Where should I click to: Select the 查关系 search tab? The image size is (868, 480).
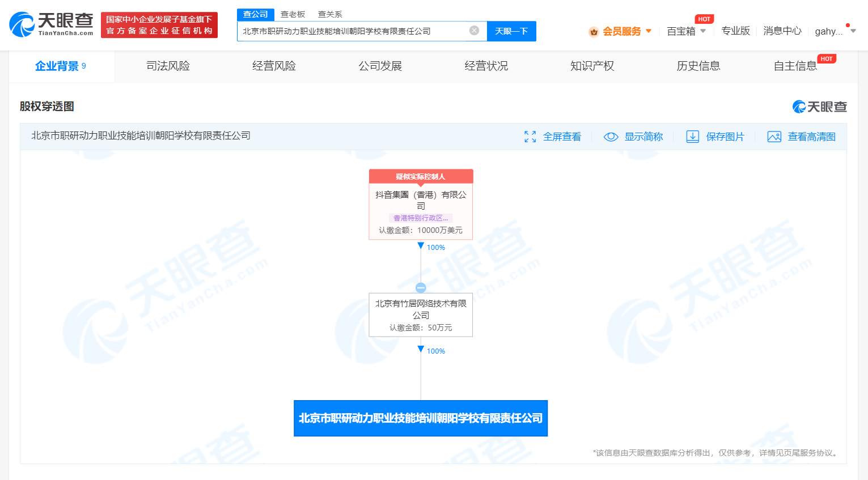pyautogui.click(x=330, y=14)
